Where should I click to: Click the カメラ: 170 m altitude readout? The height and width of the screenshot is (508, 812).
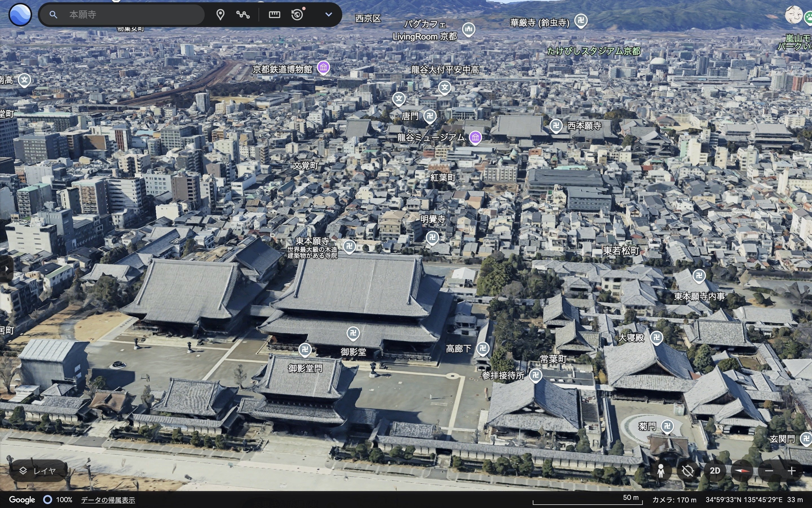pos(674,500)
